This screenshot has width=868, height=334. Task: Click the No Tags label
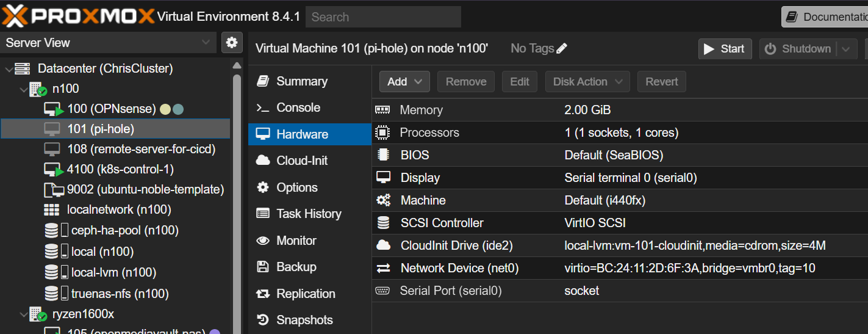[x=532, y=48]
